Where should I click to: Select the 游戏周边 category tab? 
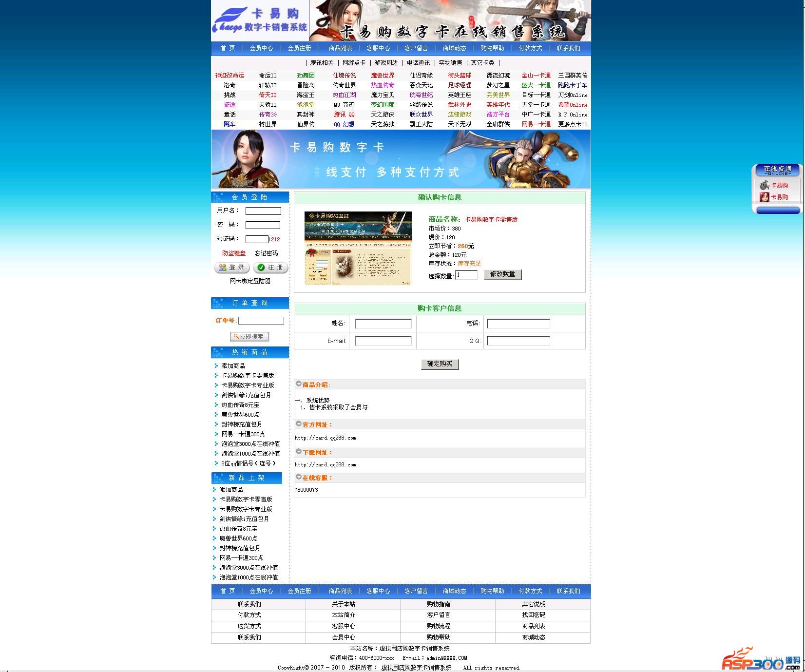386,63
